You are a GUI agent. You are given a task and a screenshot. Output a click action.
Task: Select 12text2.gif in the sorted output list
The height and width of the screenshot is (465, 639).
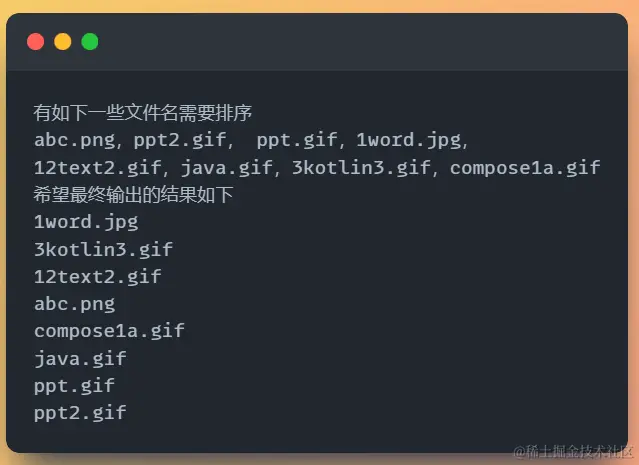(x=98, y=276)
